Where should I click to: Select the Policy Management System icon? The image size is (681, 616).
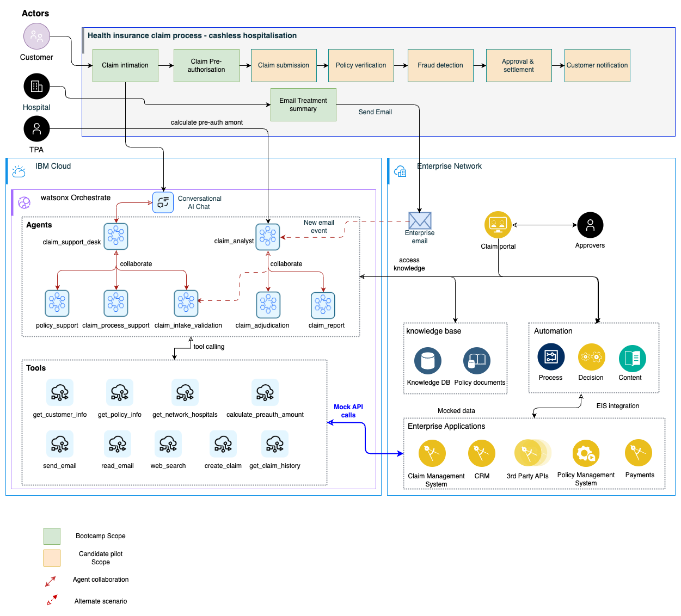pyautogui.click(x=586, y=453)
